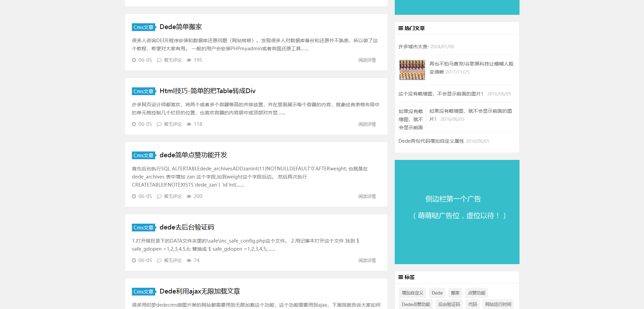This screenshot has height=309, width=644.
Task: Open hot article 如果没有略缩图，就不会显示前面的图片
Action: (471, 115)
